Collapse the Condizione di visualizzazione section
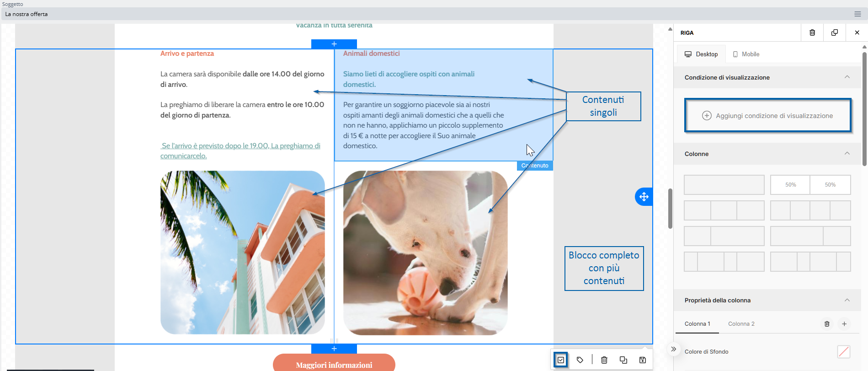This screenshot has height=371, width=868. coord(847,77)
